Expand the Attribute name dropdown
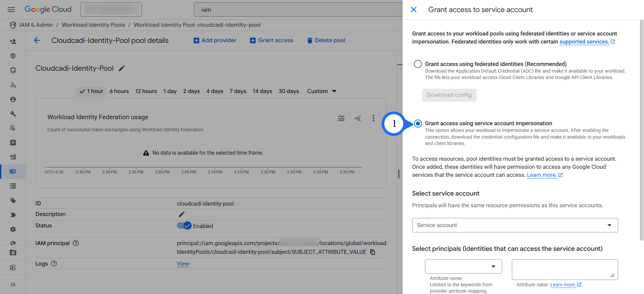This screenshot has height=294, width=644. click(x=463, y=267)
